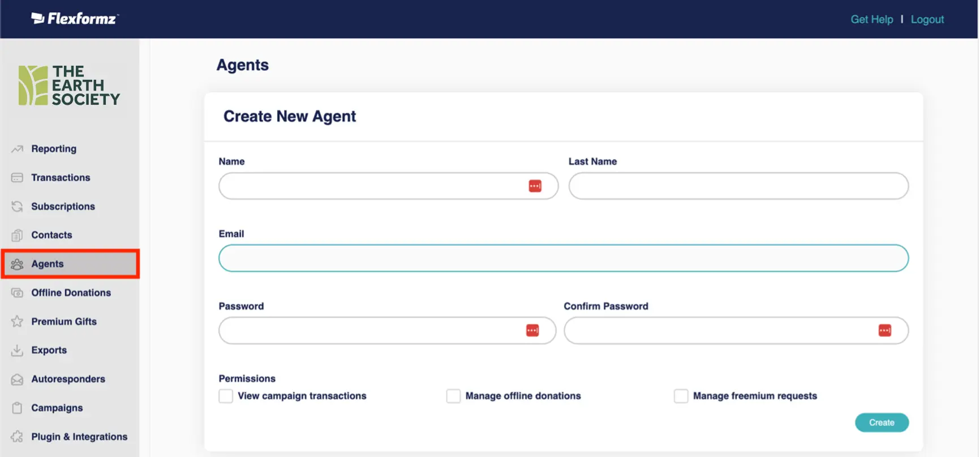The image size is (980, 457).
Task: Open Campaigns from the sidebar
Action: (x=57, y=408)
